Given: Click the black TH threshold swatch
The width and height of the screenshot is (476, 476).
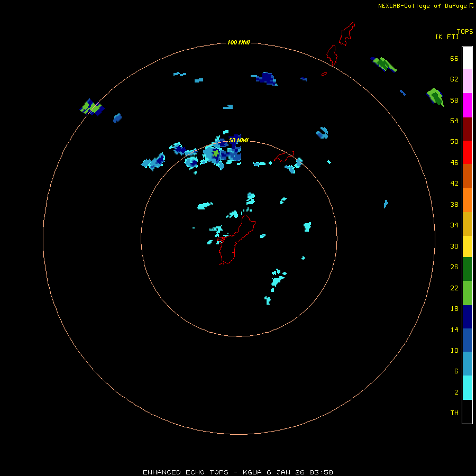Looking at the screenshot, I should pyautogui.click(x=467, y=411).
